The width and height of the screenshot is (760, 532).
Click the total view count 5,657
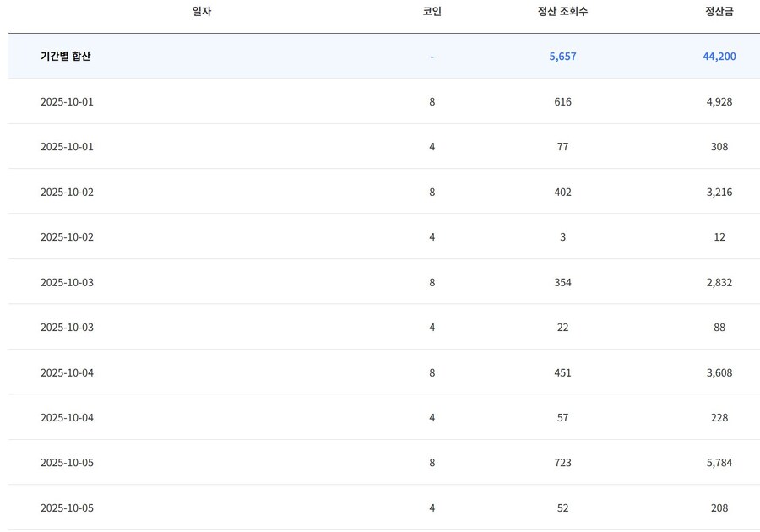point(562,57)
